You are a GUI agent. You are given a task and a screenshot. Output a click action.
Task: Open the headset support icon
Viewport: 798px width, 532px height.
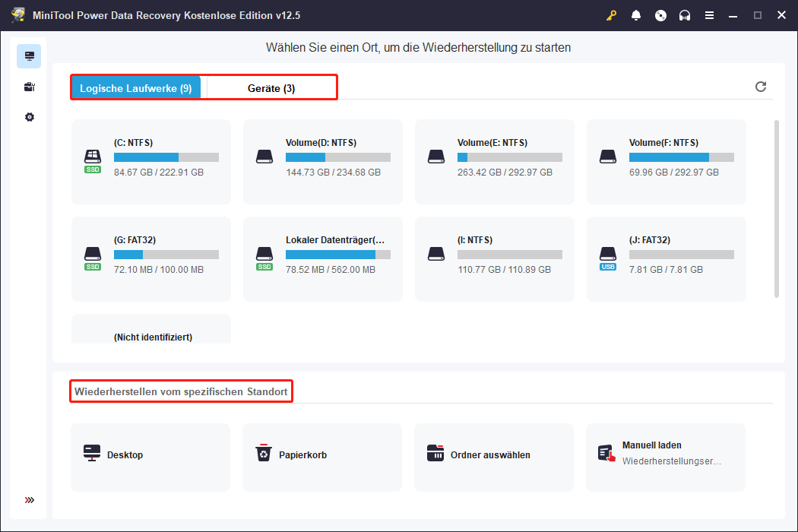coord(685,15)
